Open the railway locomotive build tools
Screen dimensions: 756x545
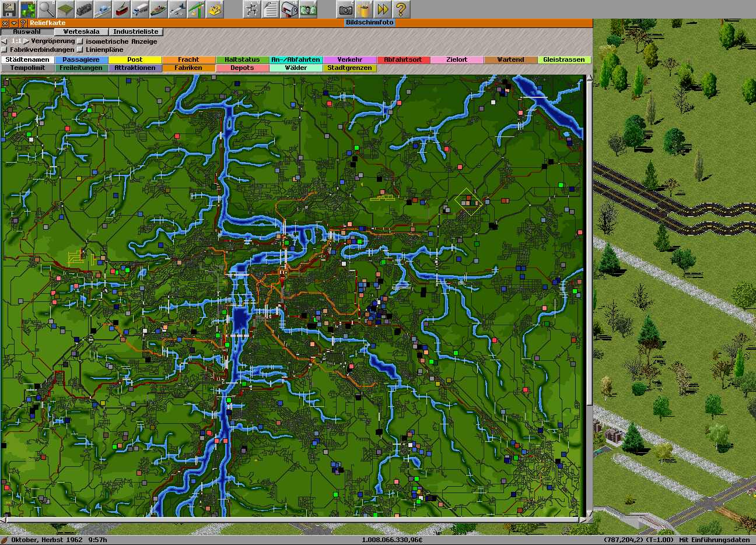point(84,9)
